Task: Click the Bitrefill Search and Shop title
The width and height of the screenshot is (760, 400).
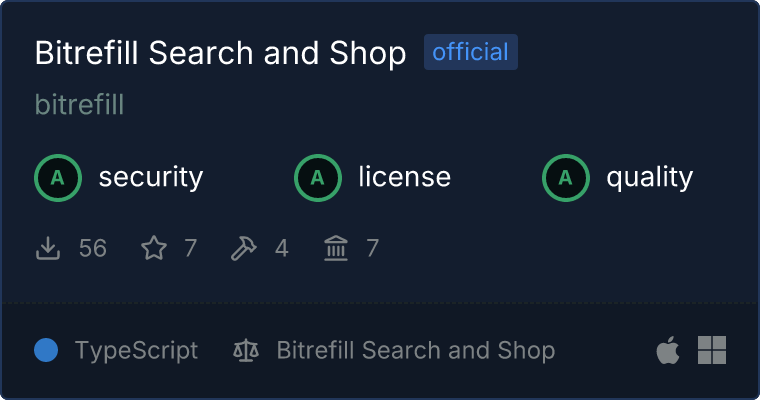Action: click(x=221, y=52)
